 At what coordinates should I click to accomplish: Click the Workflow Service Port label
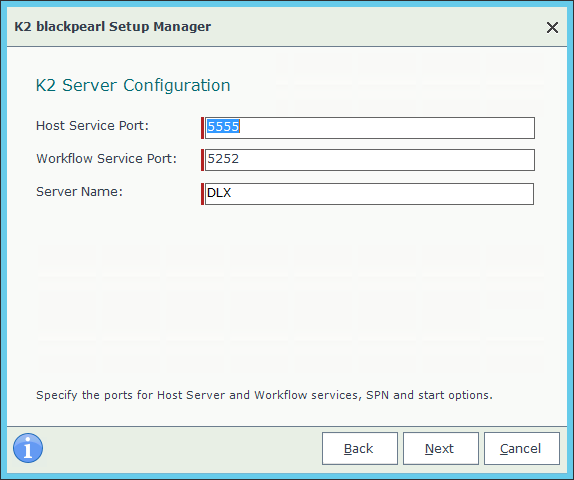[106, 159]
